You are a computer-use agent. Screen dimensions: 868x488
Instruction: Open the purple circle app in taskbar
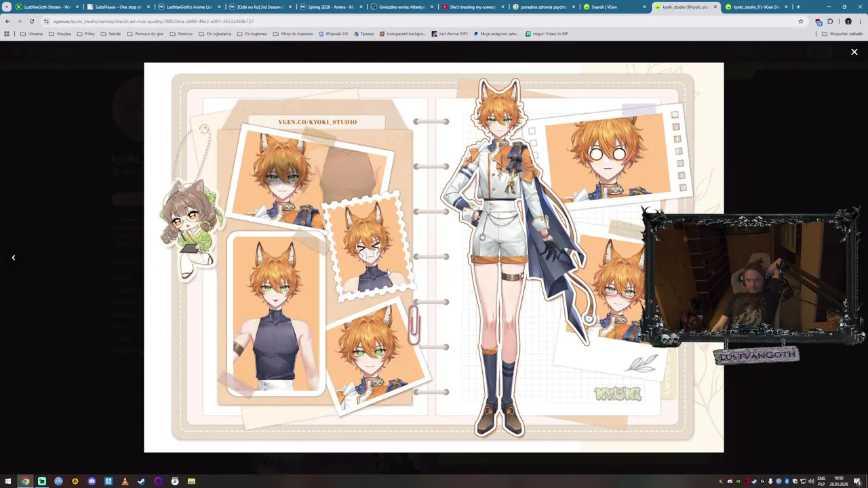158,481
